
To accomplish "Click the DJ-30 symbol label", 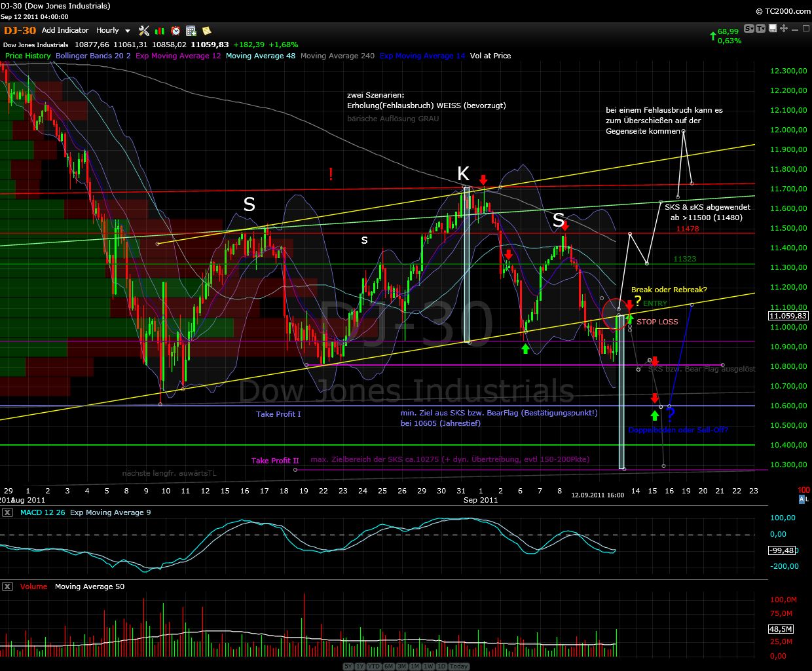I will pyautogui.click(x=20, y=30).
